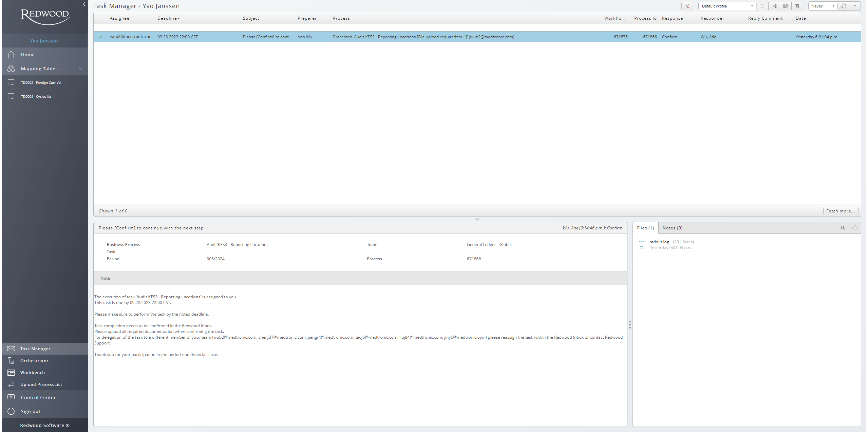This screenshot has width=868, height=432.
Task: Save the current profile (disk icon)
Action: coord(774,6)
